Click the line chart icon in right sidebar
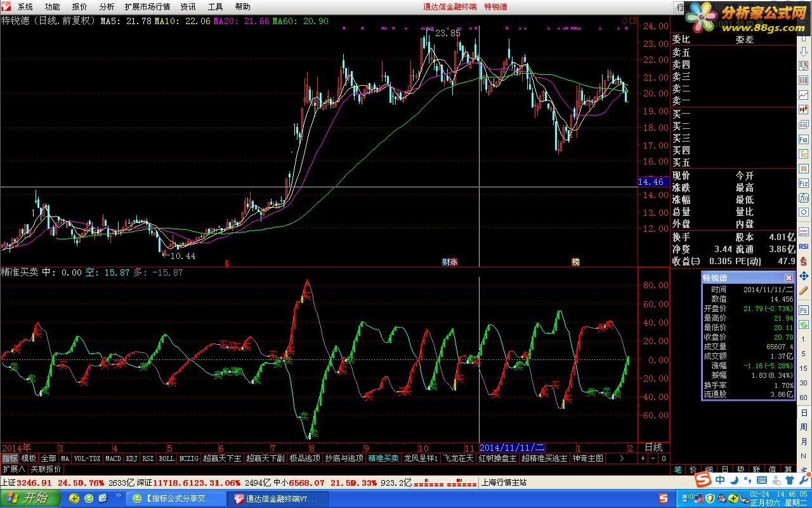This screenshot has height=508, width=812. coord(803,95)
